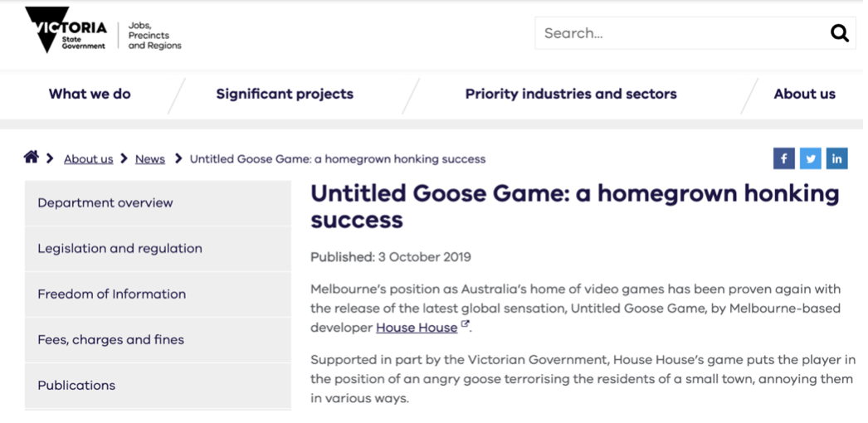The height and width of the screenshot is (423, 868).
Task: Open the Significant projects menu
Action: pyautogui.click(x=285, y=94)
